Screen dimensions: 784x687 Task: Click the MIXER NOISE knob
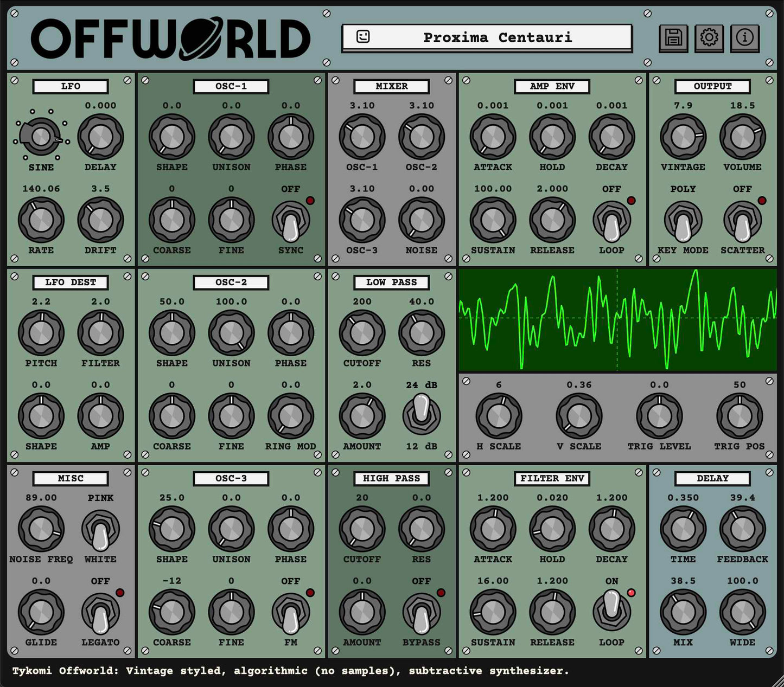tap(422, 220)
